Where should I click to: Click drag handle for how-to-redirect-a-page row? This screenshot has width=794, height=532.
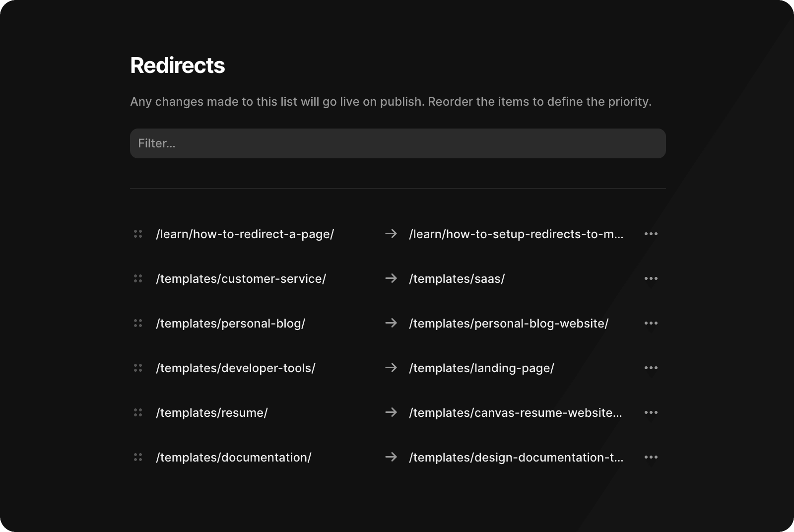pyautogui.click(x=138, y=234)
